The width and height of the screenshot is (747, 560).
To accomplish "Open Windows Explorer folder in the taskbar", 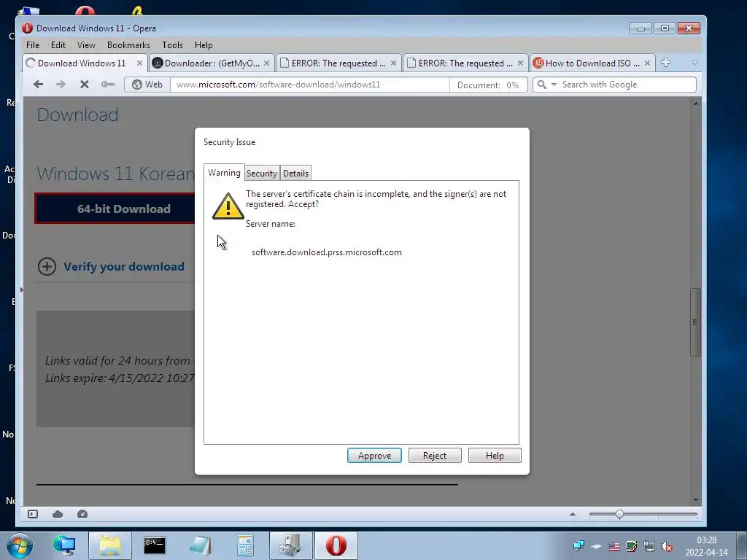I will 110,545.
